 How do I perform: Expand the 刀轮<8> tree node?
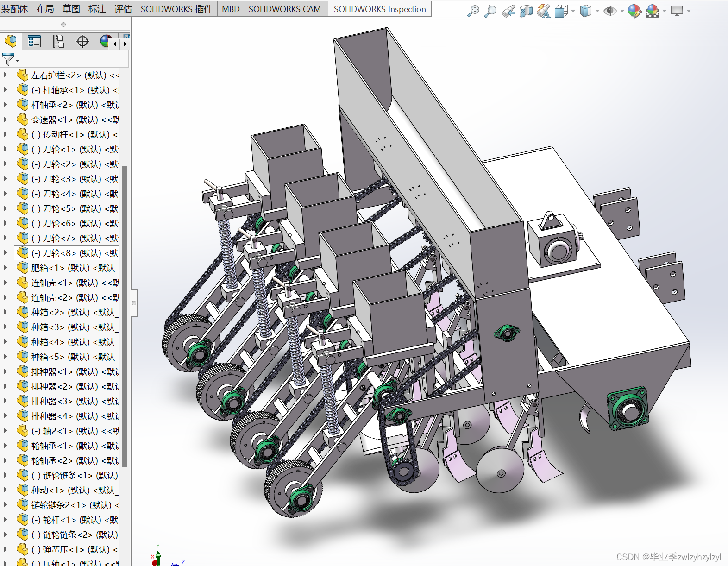pyautogui.click(x=5, y=252)
